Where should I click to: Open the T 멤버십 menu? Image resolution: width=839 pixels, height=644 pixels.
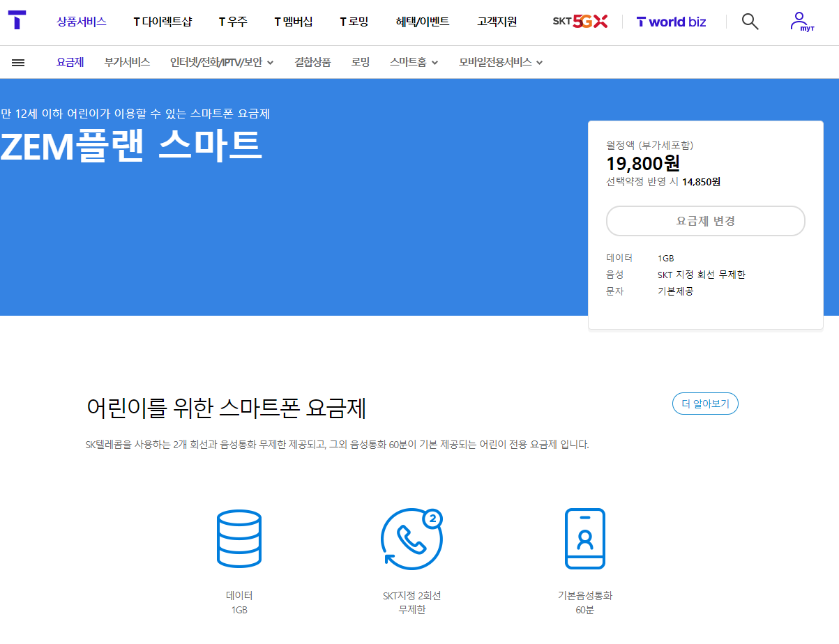pos(294,22)
